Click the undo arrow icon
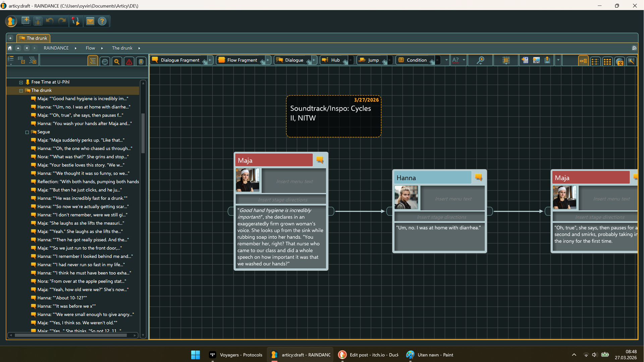 coord(50,21)
